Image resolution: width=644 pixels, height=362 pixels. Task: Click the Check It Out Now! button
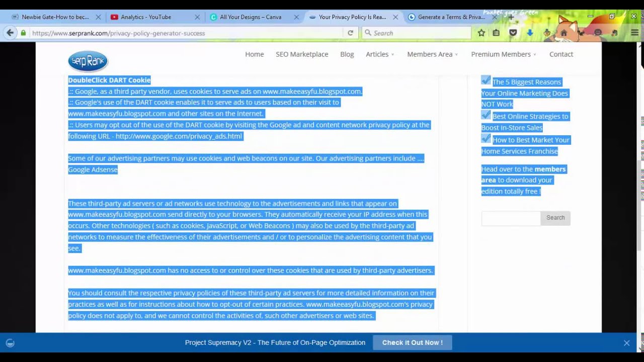tap(412, 343)
